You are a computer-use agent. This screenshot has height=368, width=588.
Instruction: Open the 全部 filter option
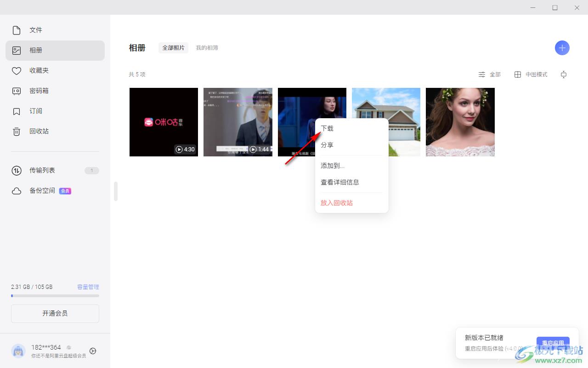pyautogui.click(x=490, y=75)
